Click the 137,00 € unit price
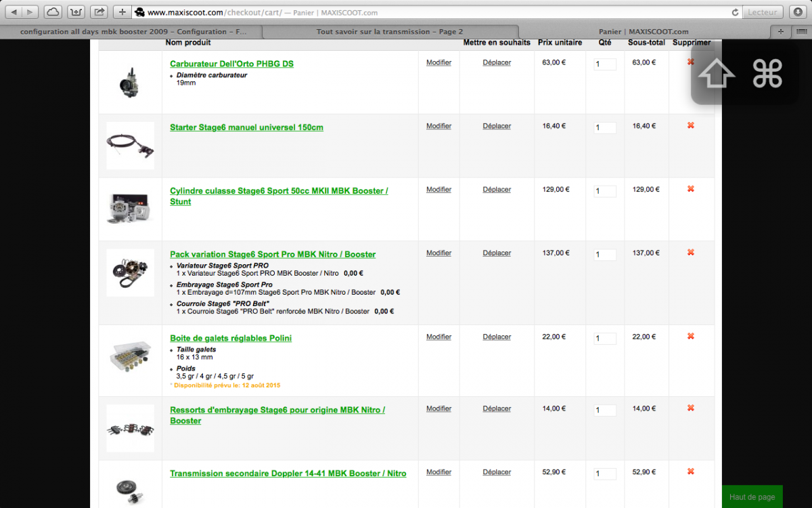 556,253
